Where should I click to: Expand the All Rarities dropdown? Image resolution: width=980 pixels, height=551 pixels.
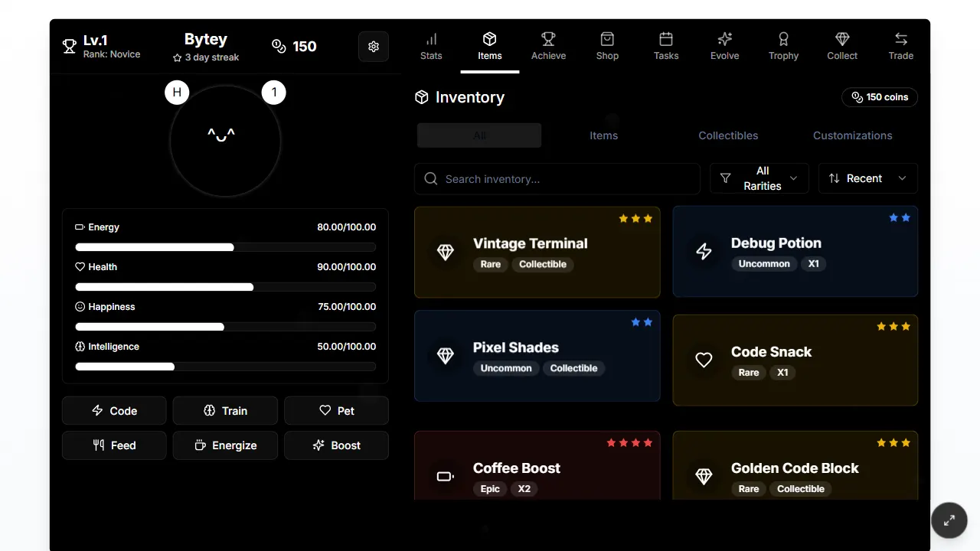point(759,178)
